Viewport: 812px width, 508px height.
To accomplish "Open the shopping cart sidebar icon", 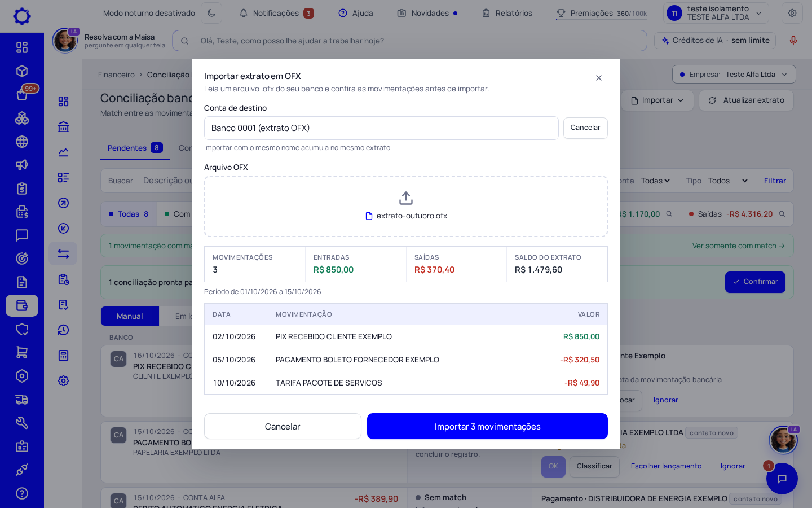I will click(x=22, y=352).
